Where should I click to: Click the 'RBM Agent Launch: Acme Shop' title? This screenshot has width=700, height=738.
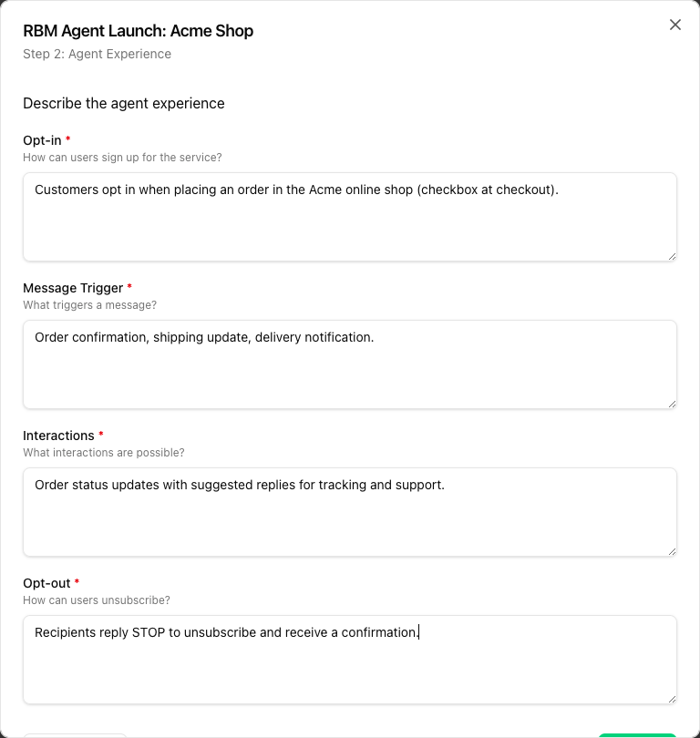coord(138,31)
